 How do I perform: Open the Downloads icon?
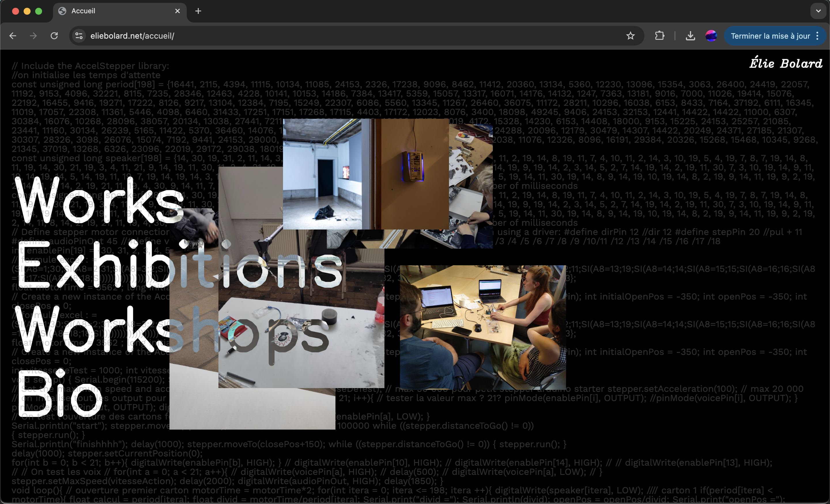[x=690, y=36]
